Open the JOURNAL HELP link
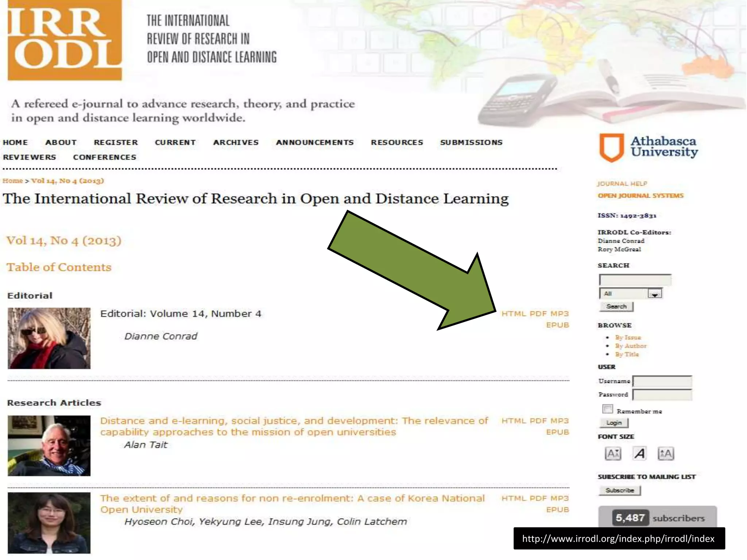 point(622,184)
